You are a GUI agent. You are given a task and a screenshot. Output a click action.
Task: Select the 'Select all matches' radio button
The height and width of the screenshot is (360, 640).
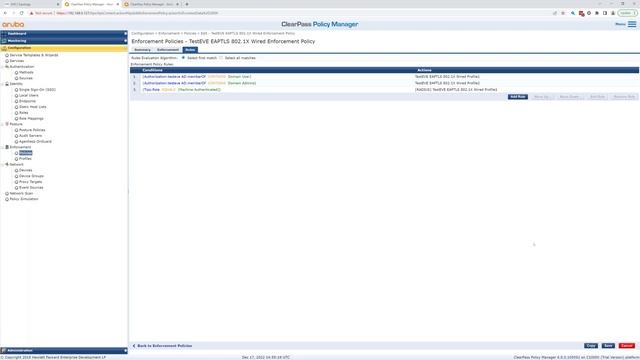[x=221, y=58]
